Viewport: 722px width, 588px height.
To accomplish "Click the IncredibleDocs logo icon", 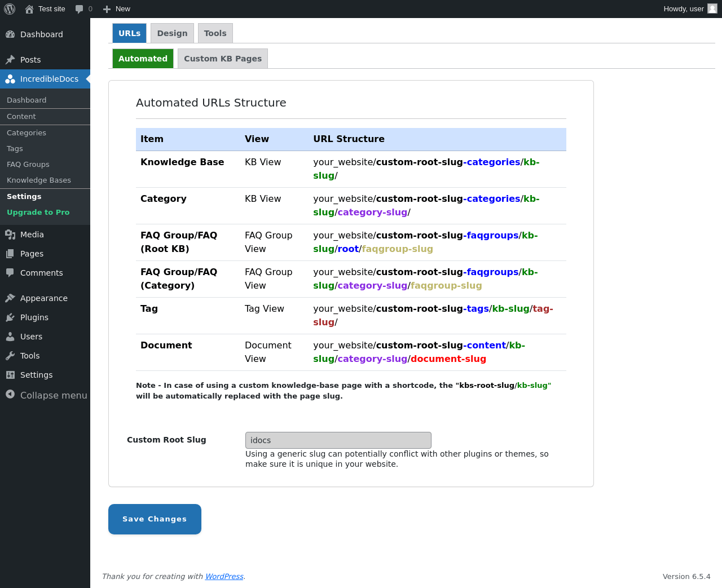I will click(10, 79).
